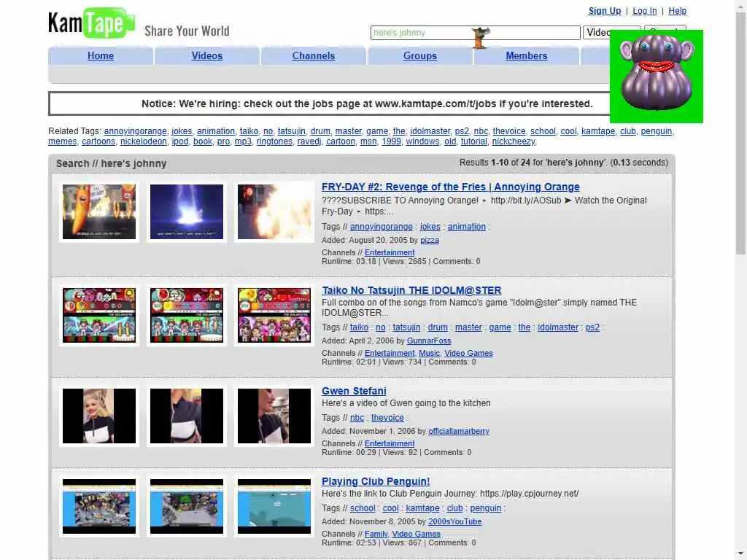Screen dimensions: 747x560
Task: Open uploader 2000sYouTube profile
Action: (x=455, y=522)
